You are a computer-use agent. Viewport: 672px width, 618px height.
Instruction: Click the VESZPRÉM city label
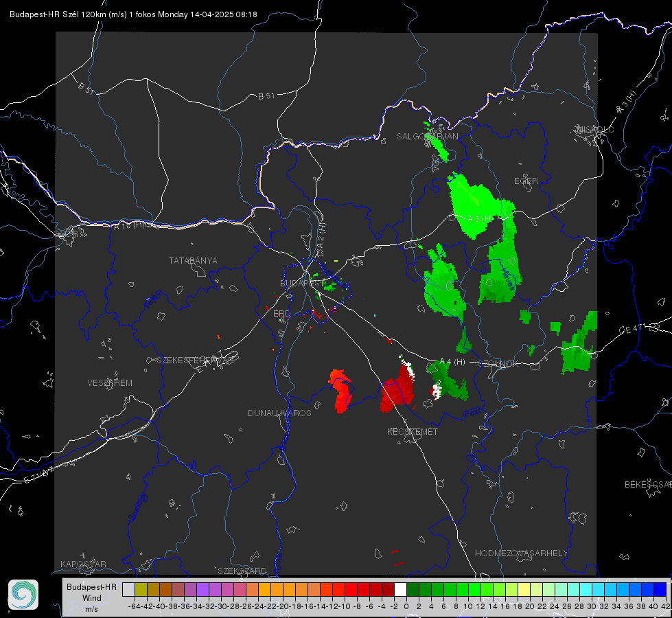point(110,382)
